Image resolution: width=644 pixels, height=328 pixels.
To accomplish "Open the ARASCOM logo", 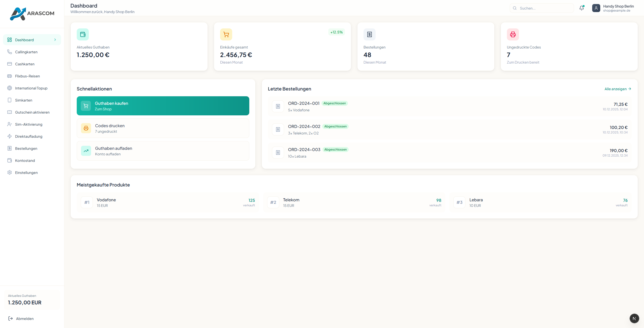I will [x=32, y=14].
